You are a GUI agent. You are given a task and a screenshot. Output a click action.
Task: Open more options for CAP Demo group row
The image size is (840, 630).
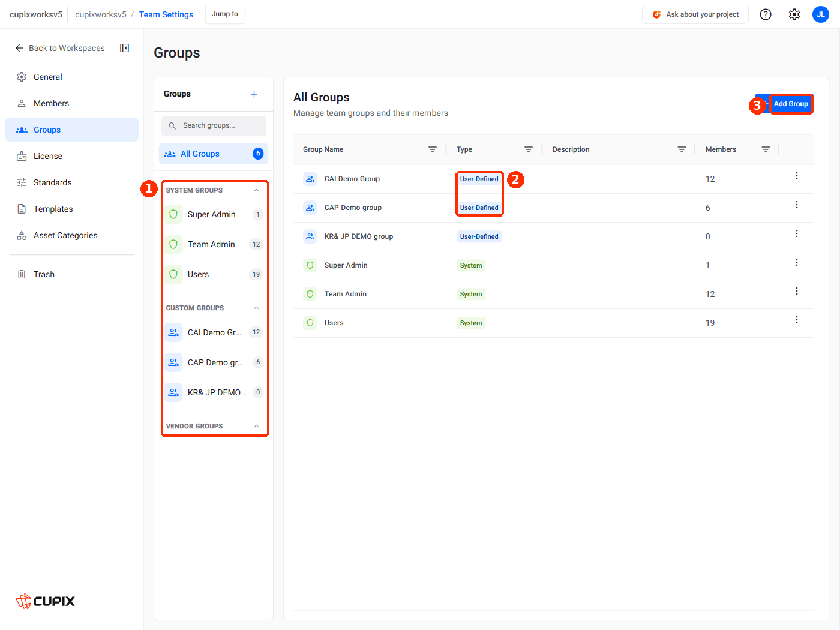pyautogui.click(x=797, y=205)
